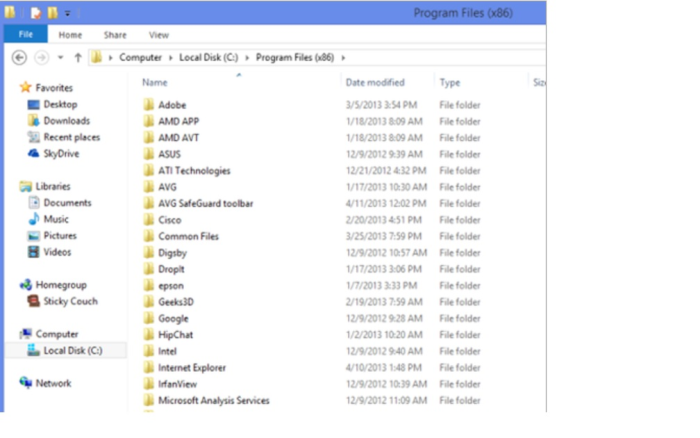Open the recent locations dropdown arrow
The height and width of the screenshot is (438, 700).
[60, 58]
